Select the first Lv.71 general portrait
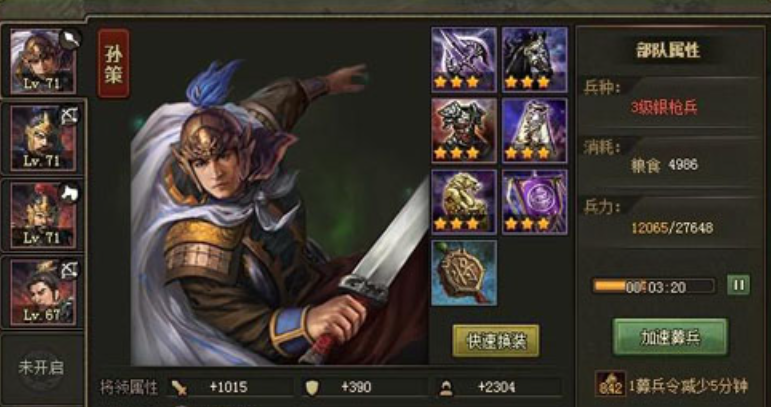Viewport: 771px width, 407px height. 43,61
